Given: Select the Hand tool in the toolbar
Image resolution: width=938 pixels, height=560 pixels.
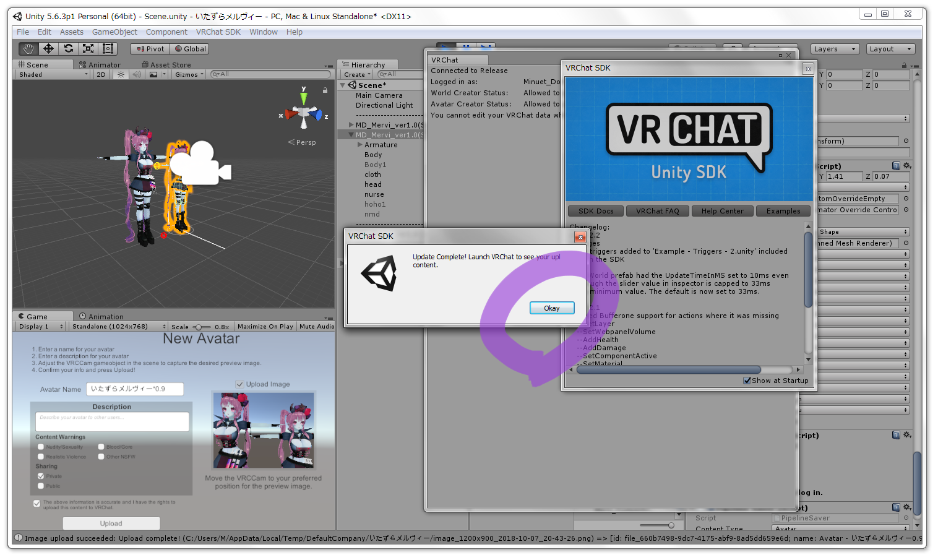Looking at the screenshot, I should [x=28, y=48].
